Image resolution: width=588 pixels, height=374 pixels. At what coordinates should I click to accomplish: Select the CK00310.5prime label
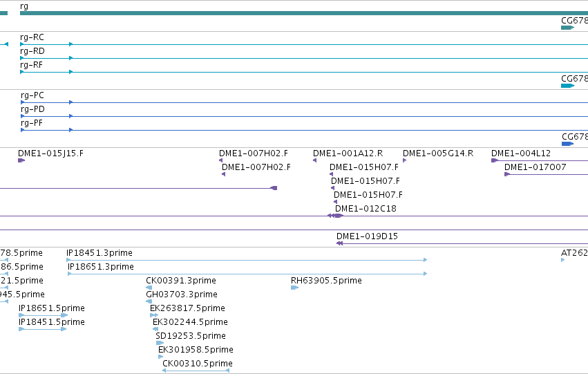198,364
